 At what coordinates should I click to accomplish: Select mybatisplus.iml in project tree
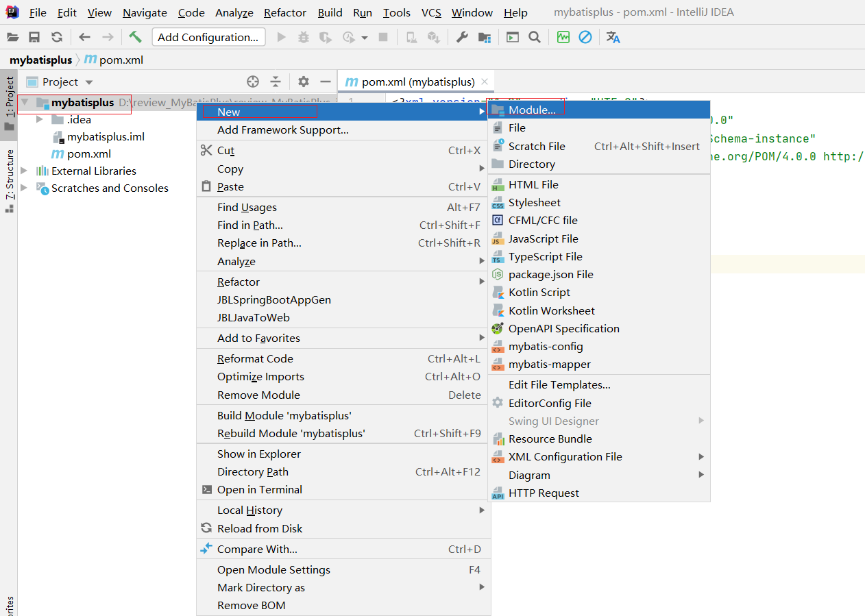coord(99,136)
